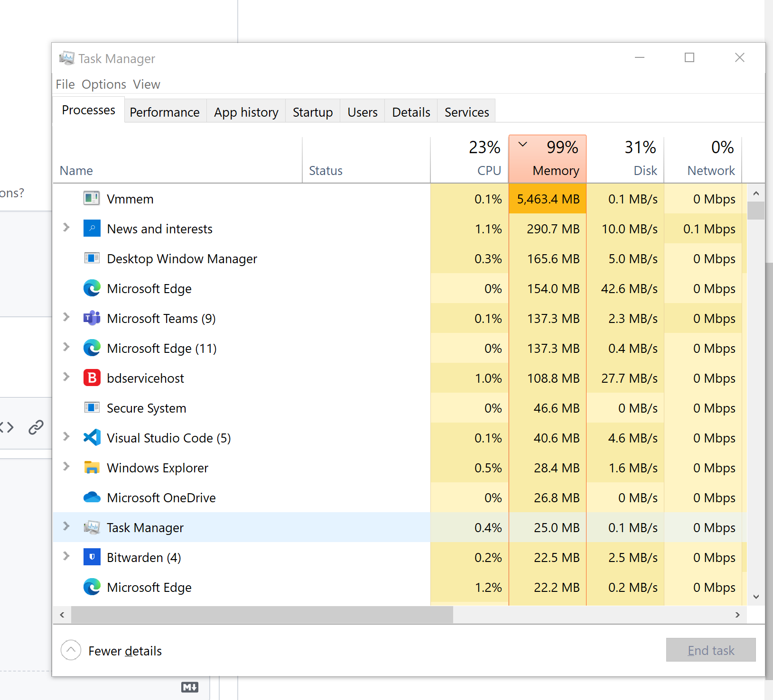Open the View menu
Screen dimensions: 773x700
147,84
